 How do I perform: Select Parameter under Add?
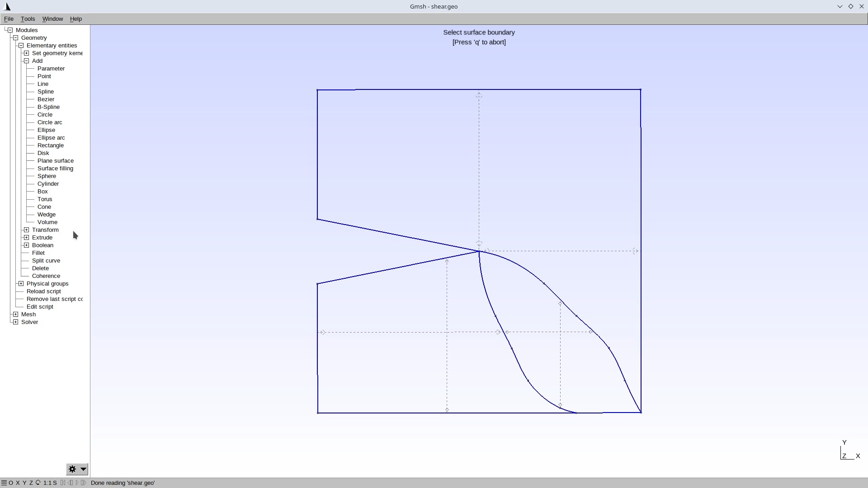click(51, 68)
